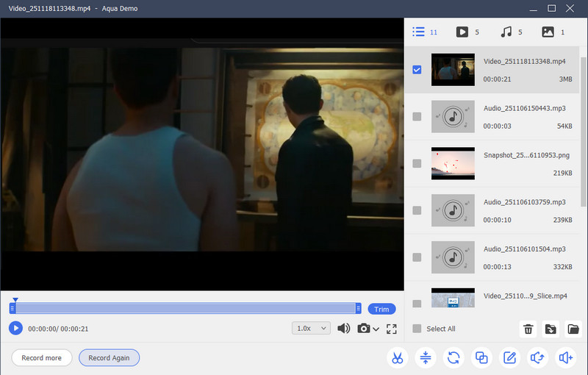Check the Audio_251106103759.mp3 checkbox
Viewport: 588px width, 375px height.
[x=417, y=210]
